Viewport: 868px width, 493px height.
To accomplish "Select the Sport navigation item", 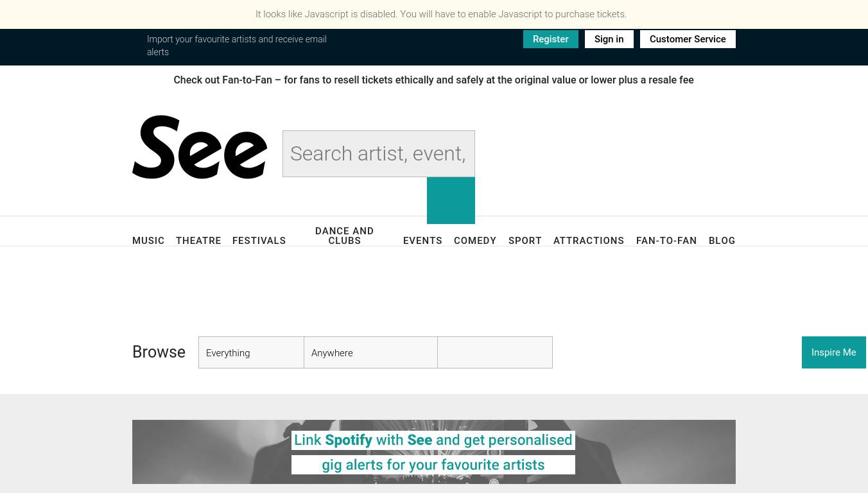I will (x=525, y=241).
